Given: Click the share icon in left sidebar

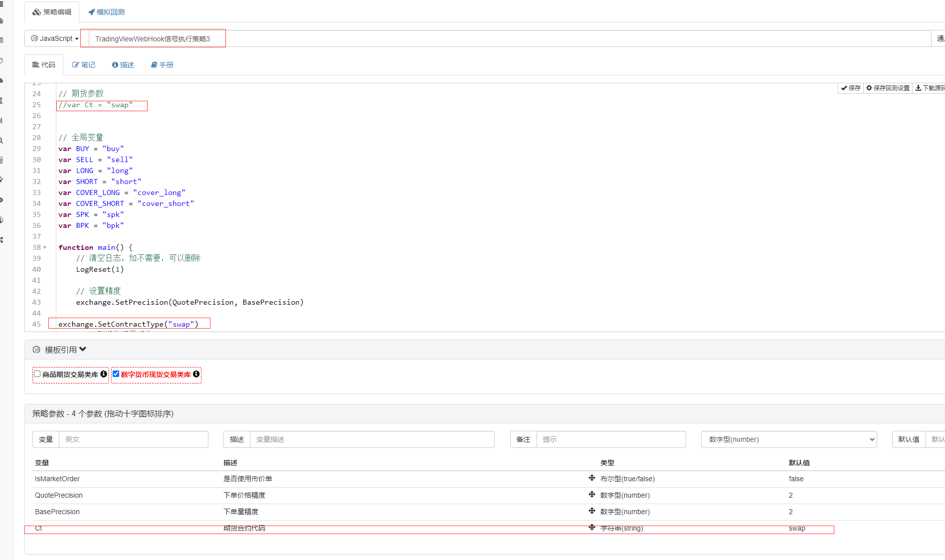Looking at the screenshot, I should click(x=1, y=240).
